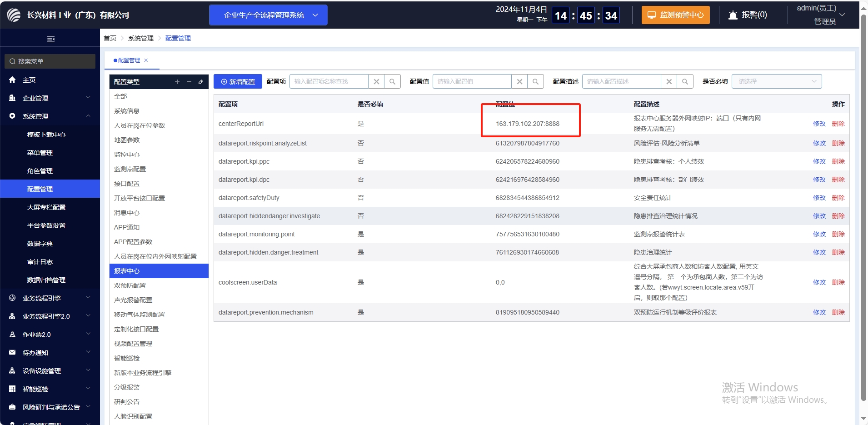Click 修改 for centerReportUrl row
This screenshot has width=868, height=425.
tap(819, 124)
